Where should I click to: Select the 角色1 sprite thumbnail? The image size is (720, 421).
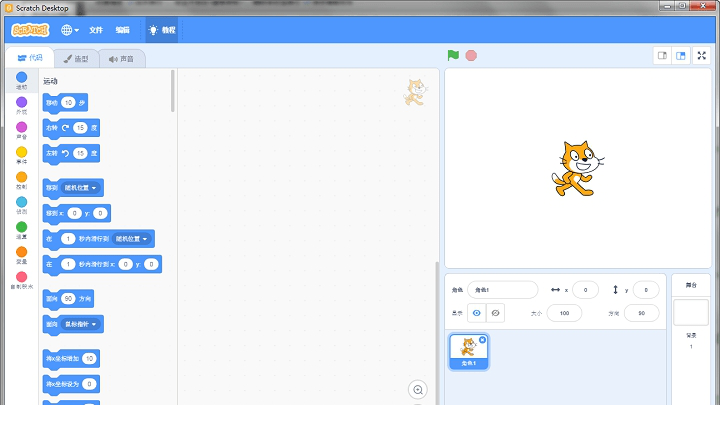[468, 352]
